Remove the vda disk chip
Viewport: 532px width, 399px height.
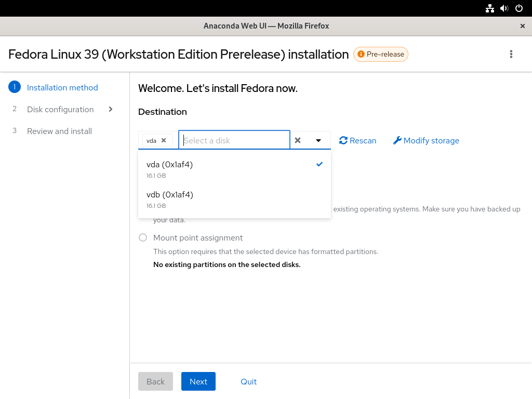164,140
